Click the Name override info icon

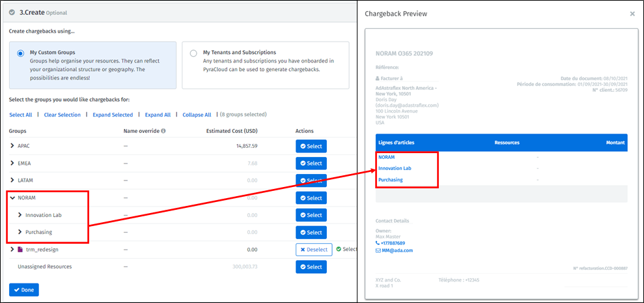click(163, 131)
